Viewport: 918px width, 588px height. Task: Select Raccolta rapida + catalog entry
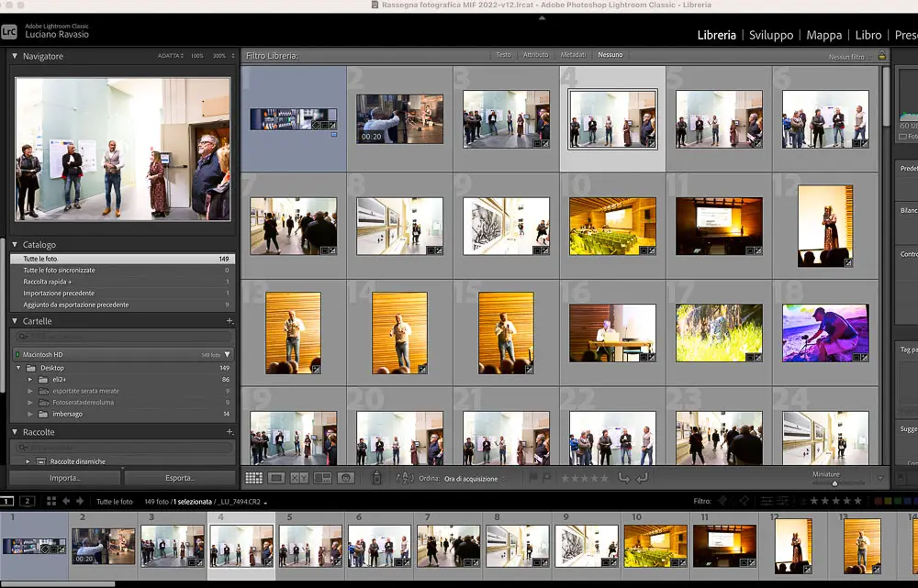click(x=122, y=282)
